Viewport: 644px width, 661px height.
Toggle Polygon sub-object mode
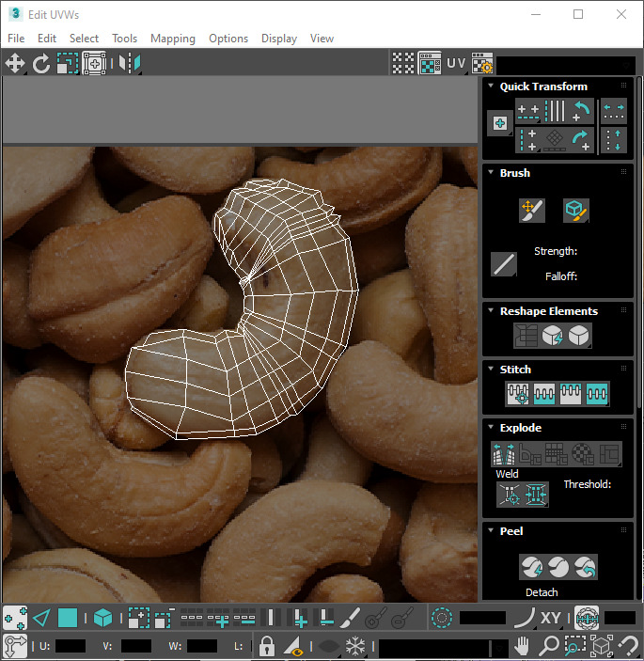point(68,619)
